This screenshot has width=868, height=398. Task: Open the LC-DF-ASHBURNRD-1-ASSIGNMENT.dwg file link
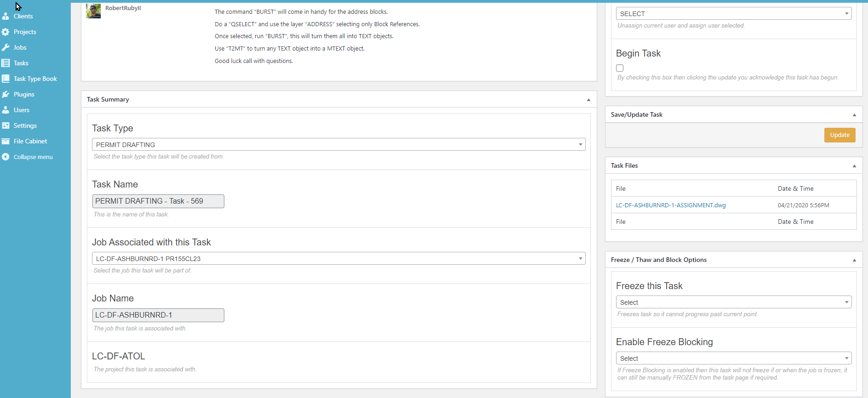(670, 205)
